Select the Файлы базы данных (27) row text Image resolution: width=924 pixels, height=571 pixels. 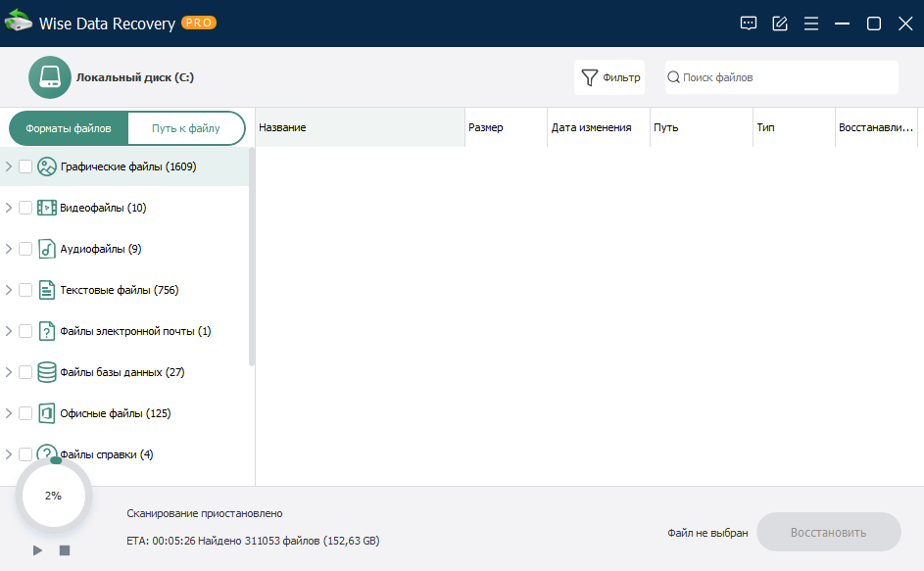pyautogui.click(x=122, y=372)
